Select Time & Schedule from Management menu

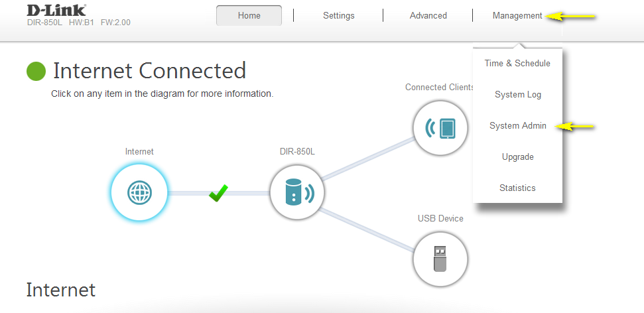pos(517,64)
